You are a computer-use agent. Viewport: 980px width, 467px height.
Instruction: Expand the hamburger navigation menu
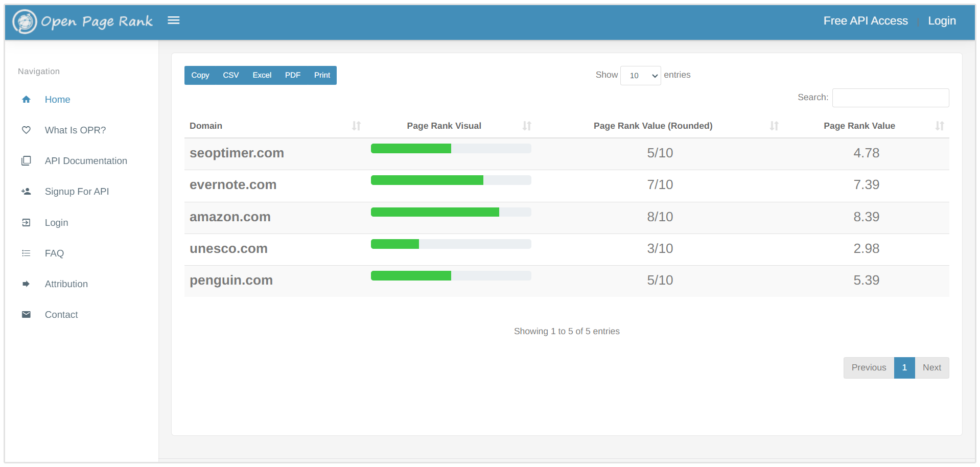(174, 20)
